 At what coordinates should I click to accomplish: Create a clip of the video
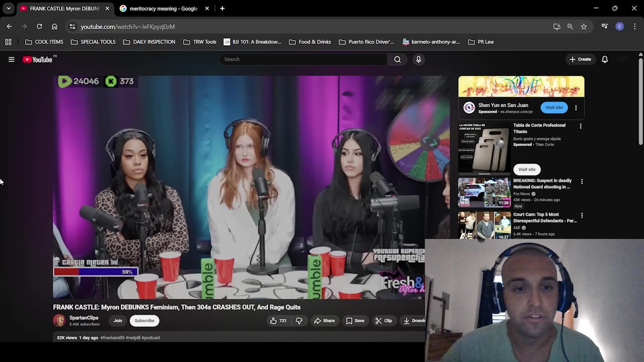click(383, 321)
